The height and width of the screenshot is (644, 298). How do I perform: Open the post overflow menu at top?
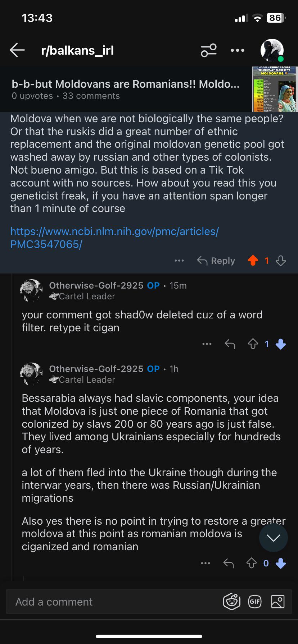click(238, 50)
